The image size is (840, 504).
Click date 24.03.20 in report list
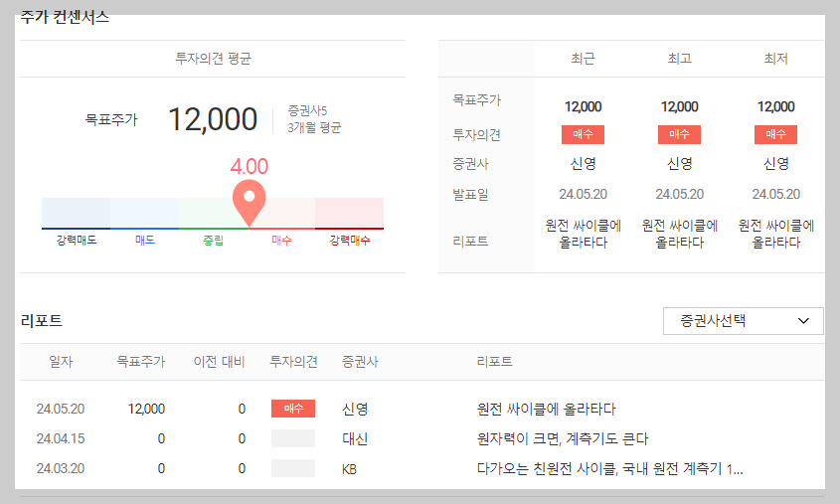coord(61,468)
